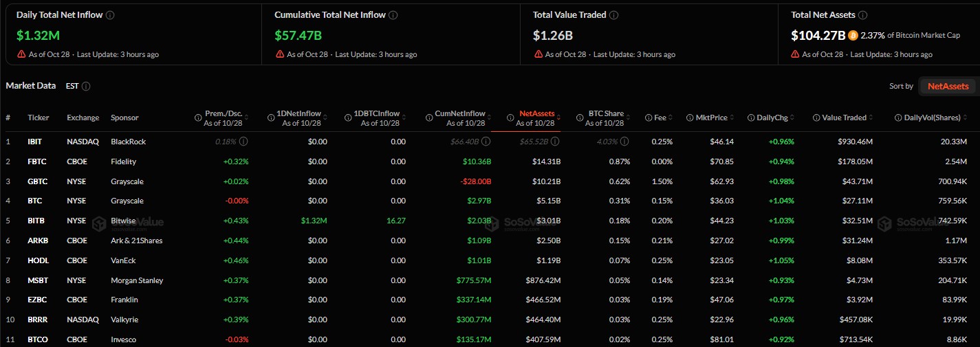Toggle sort arrows on Fee column
Image resolution: width=980 pixels, height=347 pixels.
click(x=671, y=117)
